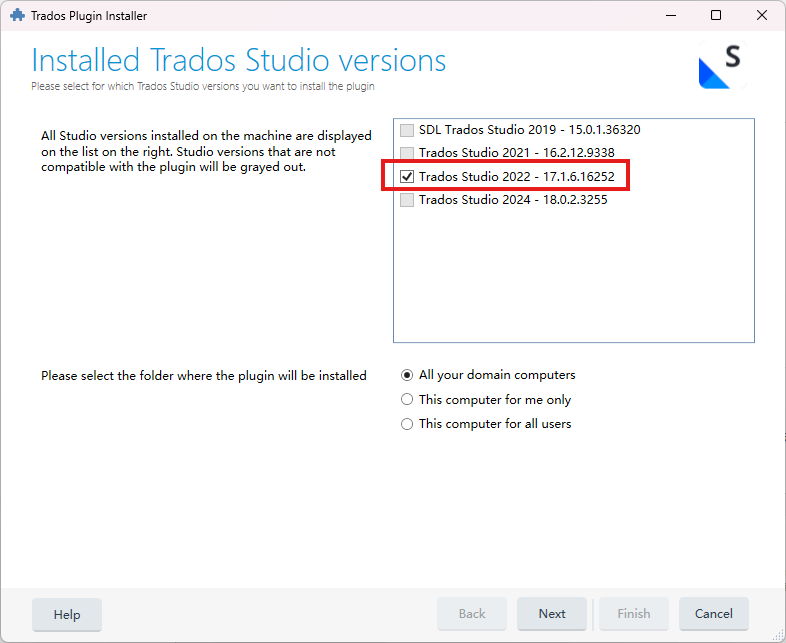Click the Finish button
The width and height of the screenshot is (786, 643).
point(633,614)
